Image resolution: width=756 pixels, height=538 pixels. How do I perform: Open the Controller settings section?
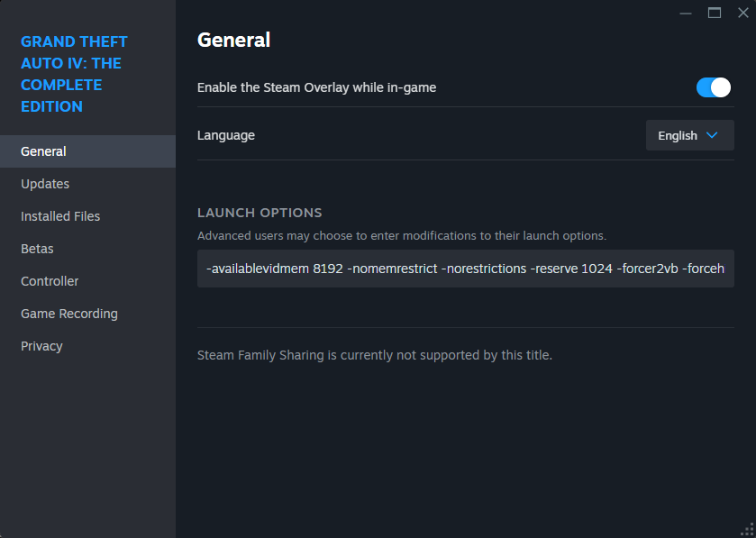coord(50,281)
